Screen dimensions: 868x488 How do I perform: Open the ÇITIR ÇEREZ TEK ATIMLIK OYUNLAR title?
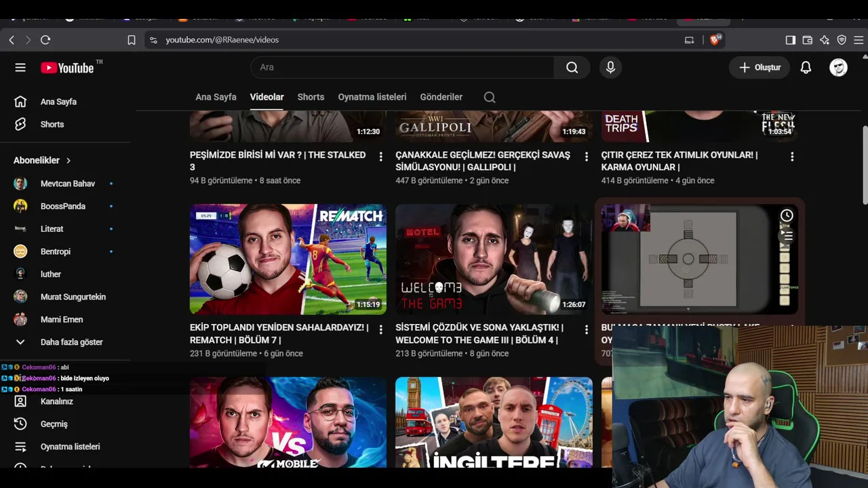679,161
